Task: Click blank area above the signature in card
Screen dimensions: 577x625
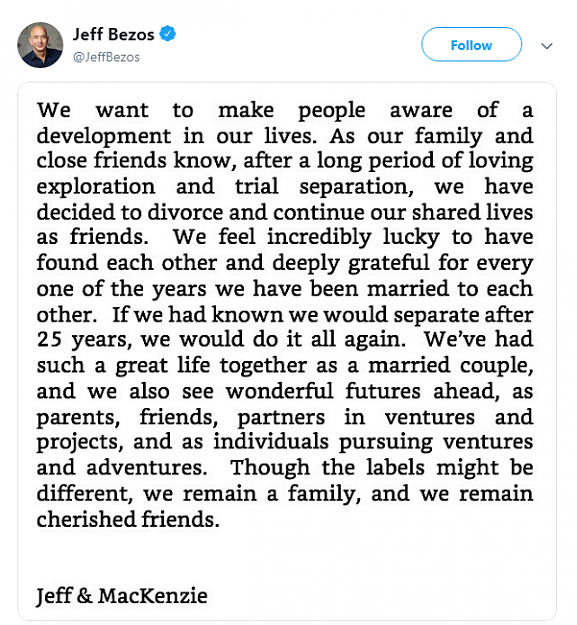Action: (x=287, y=558)
